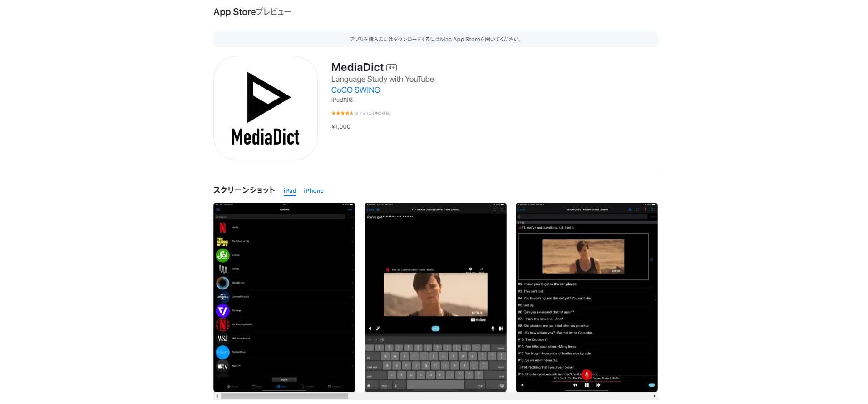Image resolution: width=868 pixels, height=404 pixels.
Task: Click the pause button in third screenshot
Action: [587, 385]
